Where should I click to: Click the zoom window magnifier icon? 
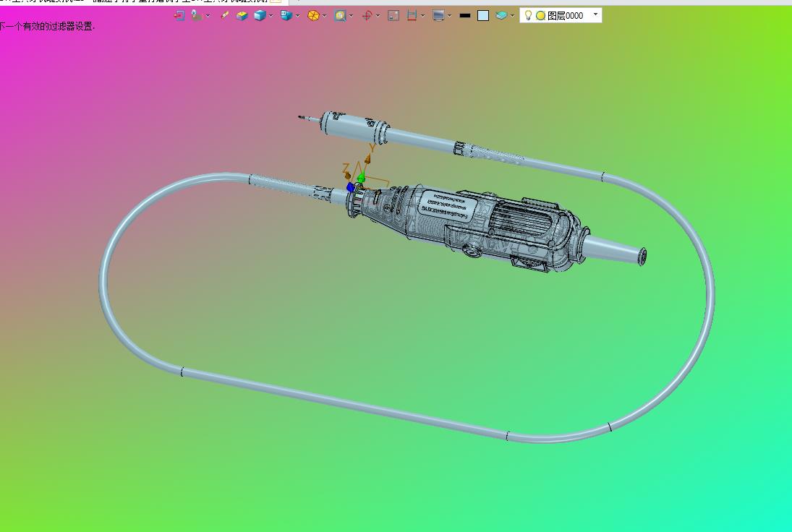pos(340,16)
